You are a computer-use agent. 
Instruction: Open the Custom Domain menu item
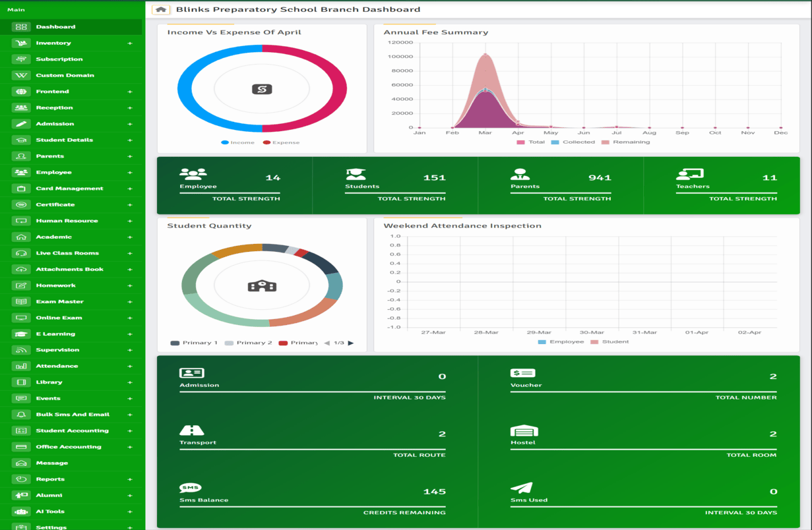65,75
